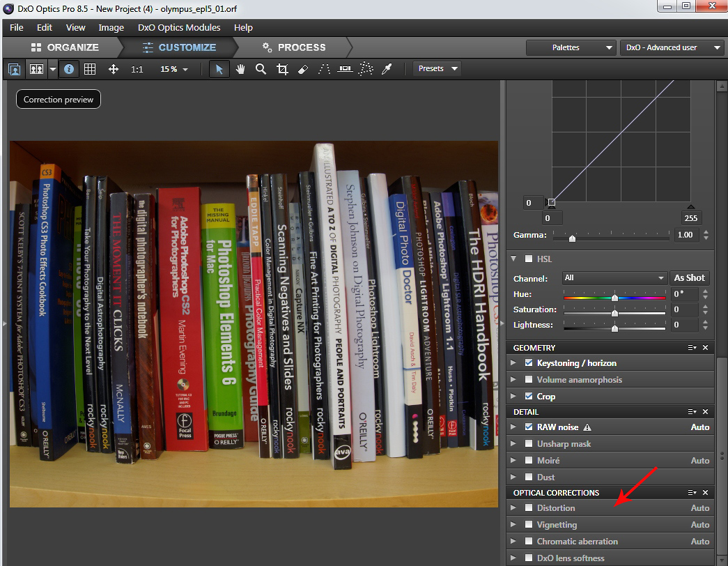Click the fit-to-screen arrows icon
This screenshot has height=566, width=728.
(x=114, y=69)
